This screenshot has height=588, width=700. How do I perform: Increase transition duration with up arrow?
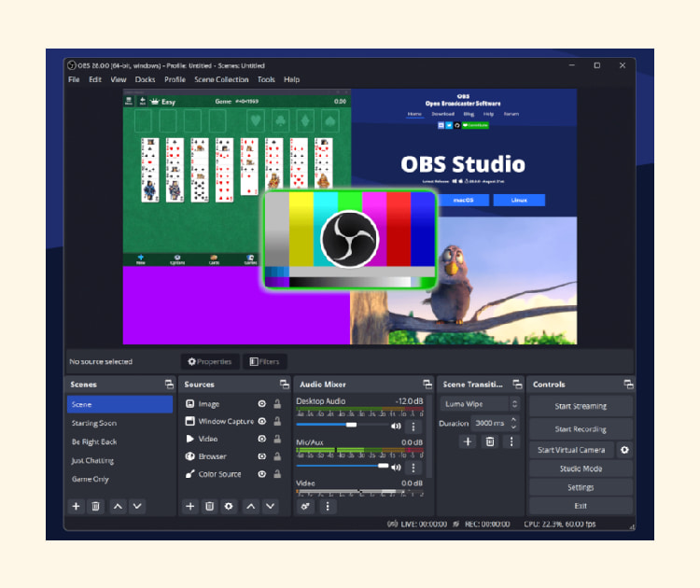click(513, 420)
